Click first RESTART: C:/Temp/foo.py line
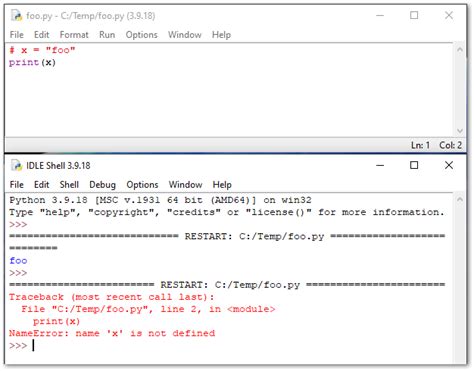This screenshot has width=474, height=371. coord(227,236)
